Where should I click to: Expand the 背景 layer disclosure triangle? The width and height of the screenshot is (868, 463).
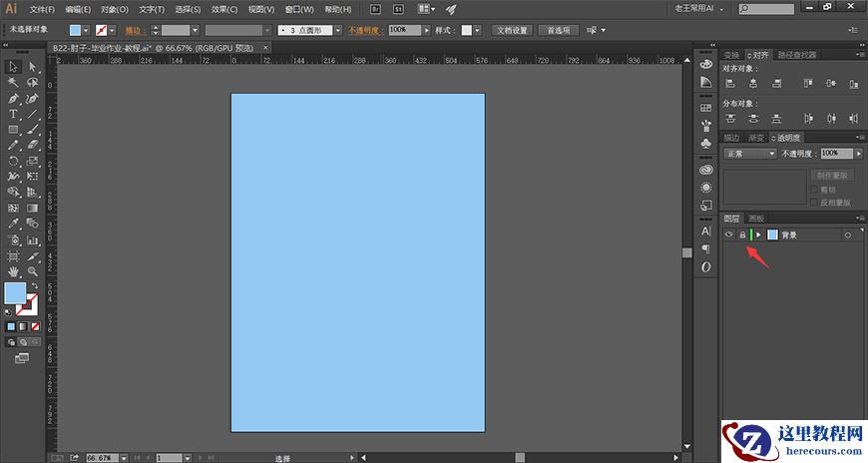click(x=758, y=234)
